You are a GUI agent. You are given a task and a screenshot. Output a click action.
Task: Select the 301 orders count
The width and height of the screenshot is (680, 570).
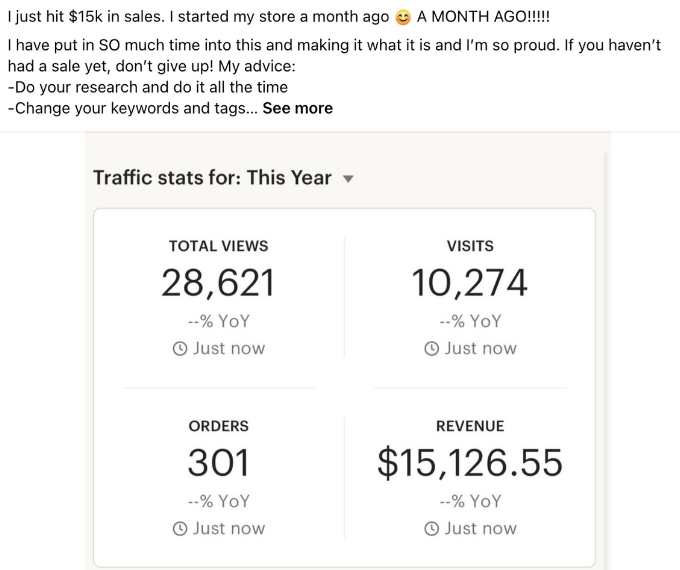point(218,463)
